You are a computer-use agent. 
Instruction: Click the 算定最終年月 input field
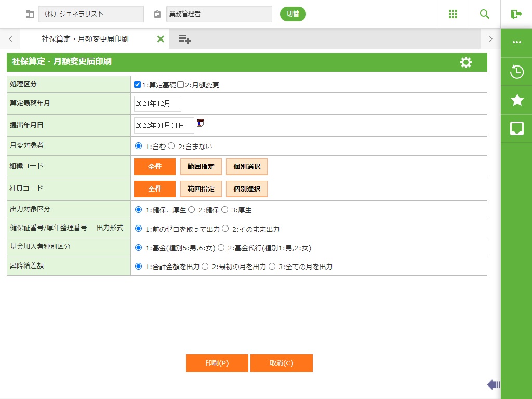click(157, 103)
